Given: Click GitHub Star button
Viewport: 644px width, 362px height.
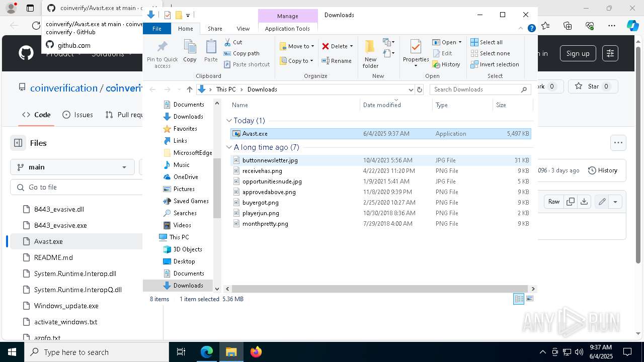Looking at the screenshot, I should click(593, 86).
